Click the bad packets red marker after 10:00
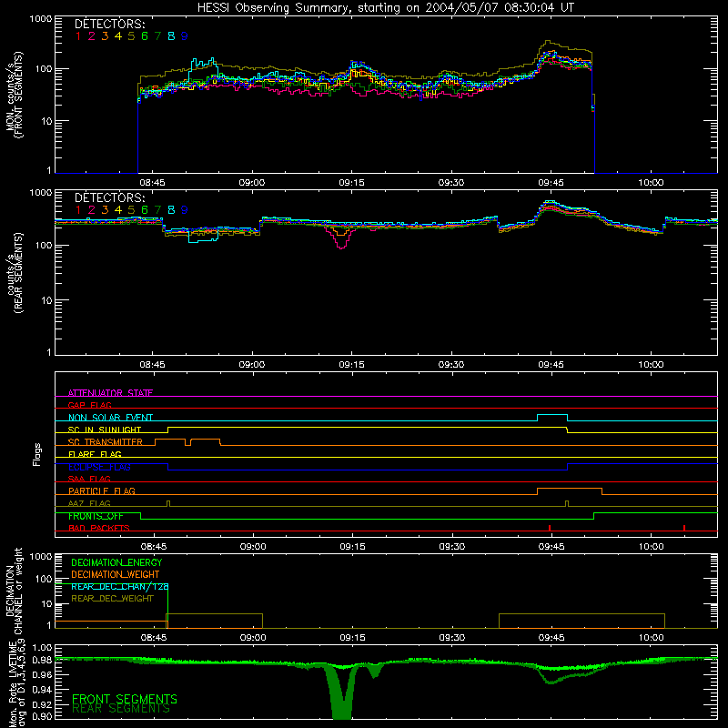The height and width of the screenshot is (728, 728). [684, 528]
